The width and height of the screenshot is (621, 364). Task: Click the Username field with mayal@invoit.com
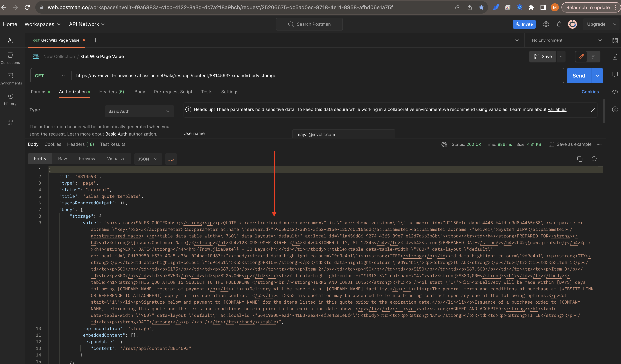344,134
